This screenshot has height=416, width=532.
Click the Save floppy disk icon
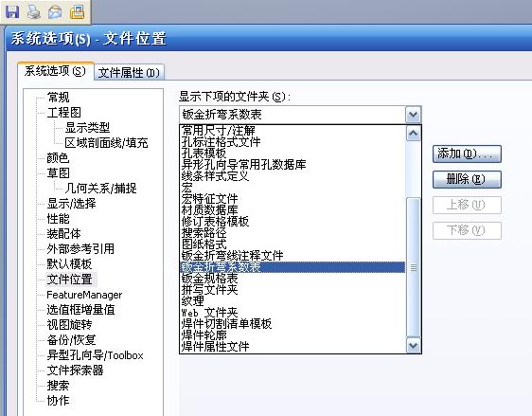[x=12, y=11]
